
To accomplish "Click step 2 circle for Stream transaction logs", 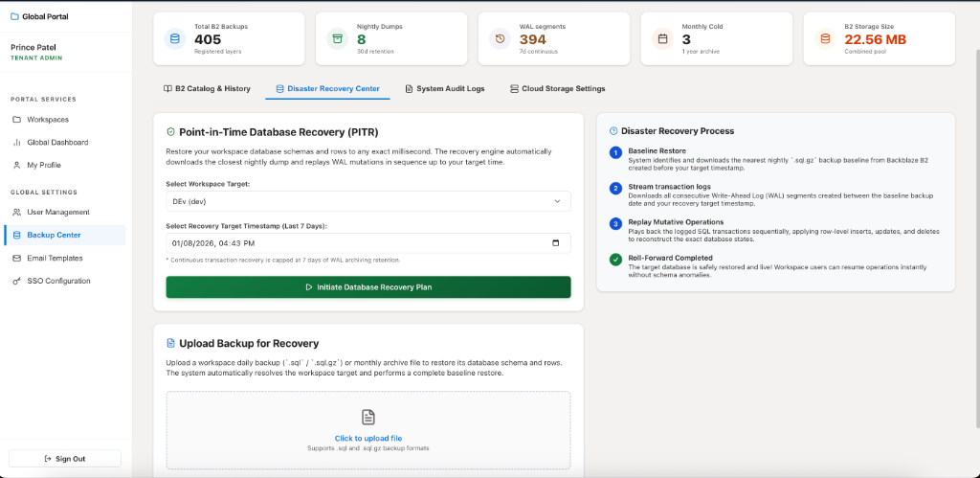I will pos(615,189).
